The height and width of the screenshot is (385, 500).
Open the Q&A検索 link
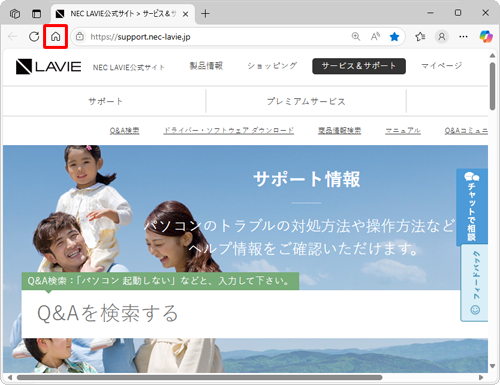[x=124, y=131]
